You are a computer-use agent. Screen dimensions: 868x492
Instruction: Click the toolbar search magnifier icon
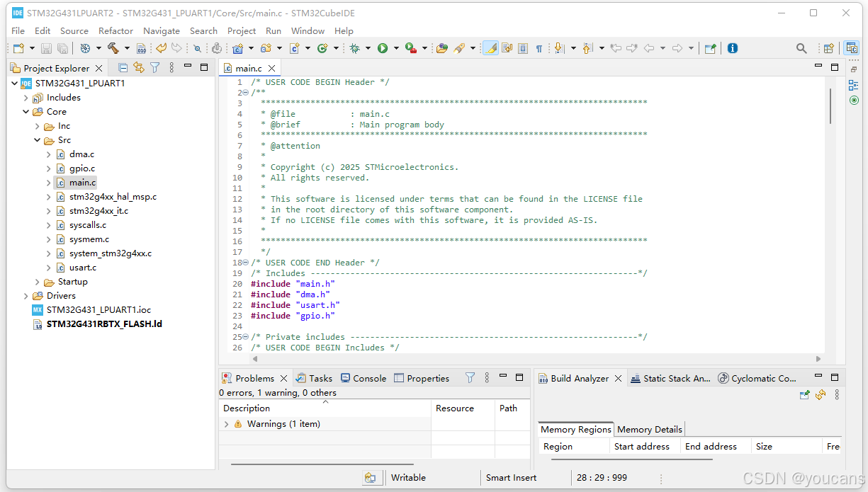pos(801,48)
